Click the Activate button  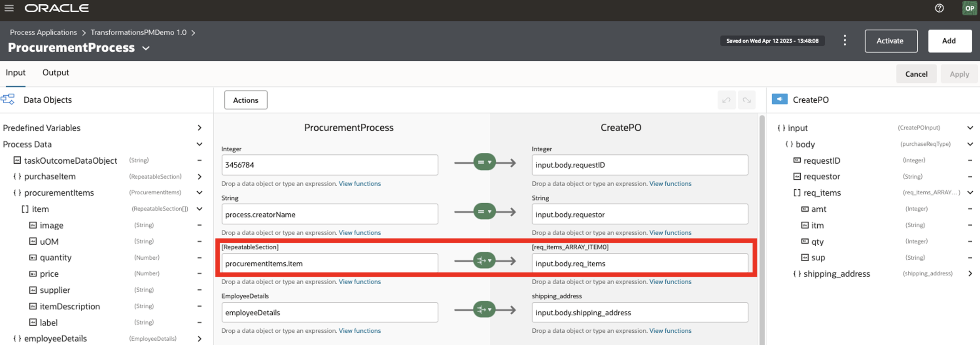(890, 41)
